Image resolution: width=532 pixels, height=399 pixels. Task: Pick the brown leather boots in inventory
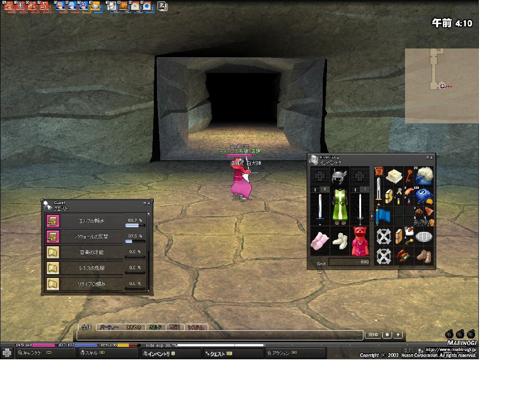point(423,256)
